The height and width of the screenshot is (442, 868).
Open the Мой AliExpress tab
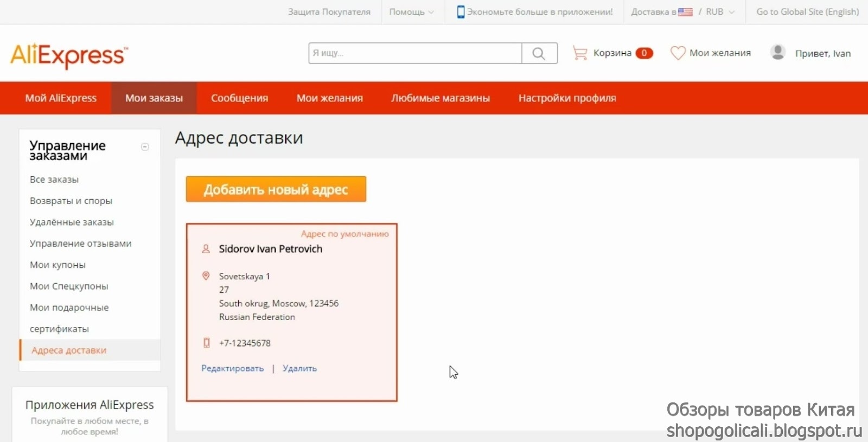pos(61,98)
